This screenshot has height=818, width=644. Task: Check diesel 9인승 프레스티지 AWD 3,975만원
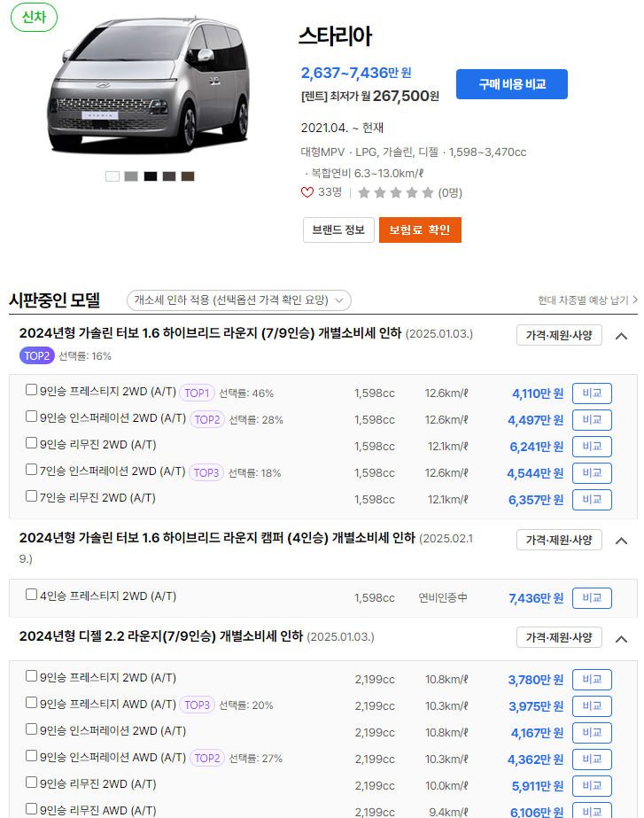[x=31, y=702]
